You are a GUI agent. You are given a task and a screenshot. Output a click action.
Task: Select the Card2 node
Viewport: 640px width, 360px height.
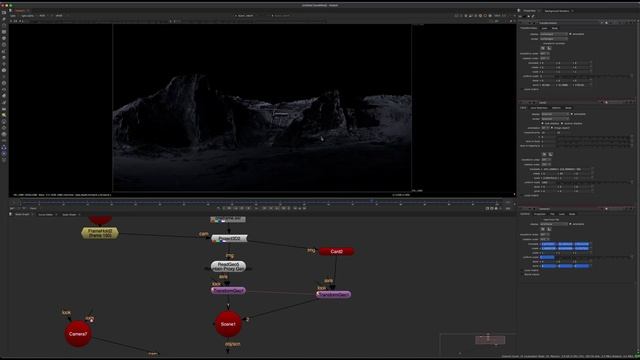coord(336,251)
